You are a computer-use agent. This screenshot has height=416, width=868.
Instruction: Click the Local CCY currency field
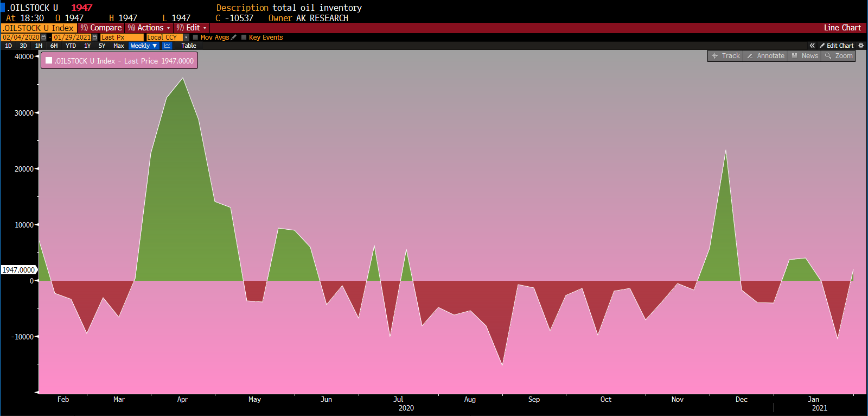(x=164, y=37)
